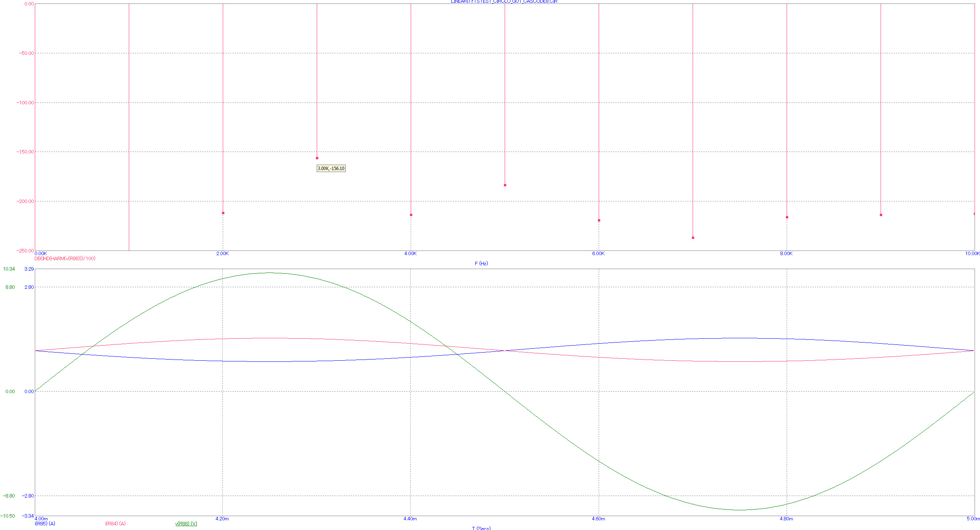Viewport: 980px width, 530px height.
Task: Click the F (Hz) axis title
Action: click(x=481, y=264)
